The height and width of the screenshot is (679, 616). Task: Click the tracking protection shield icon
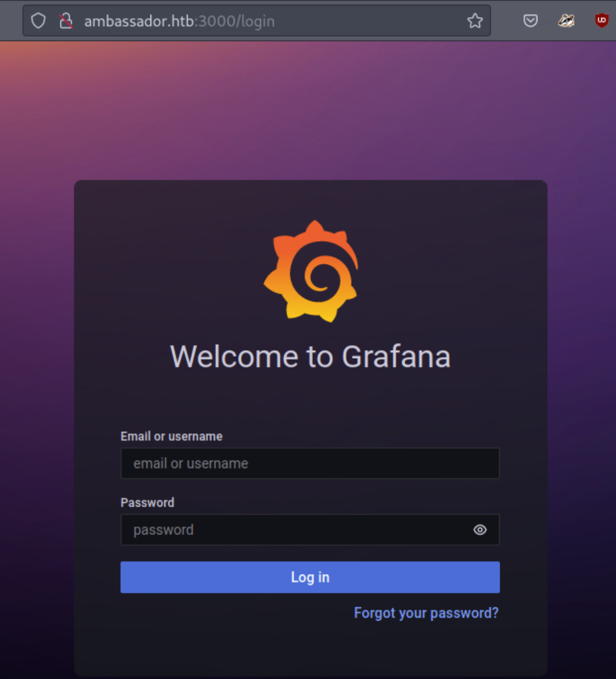point(38,20)
